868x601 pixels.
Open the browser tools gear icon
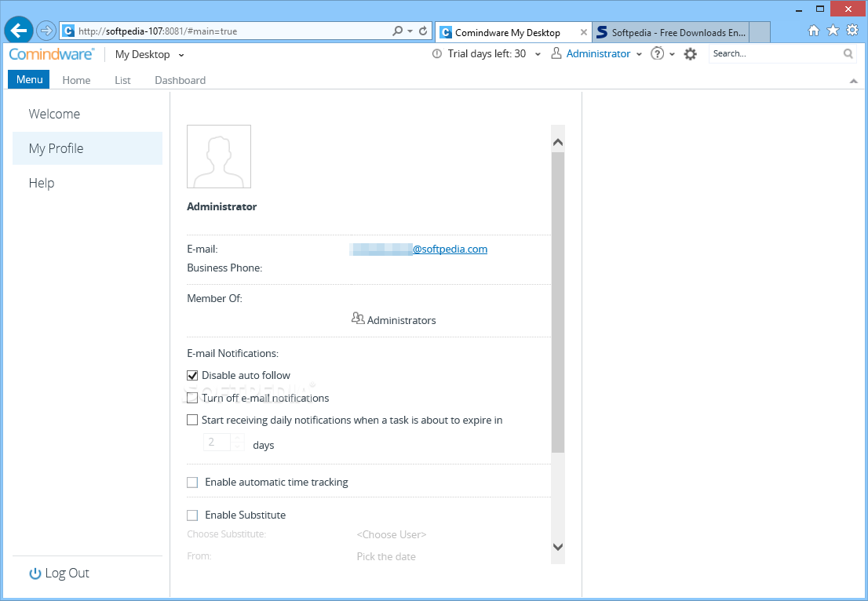(852, 31)
